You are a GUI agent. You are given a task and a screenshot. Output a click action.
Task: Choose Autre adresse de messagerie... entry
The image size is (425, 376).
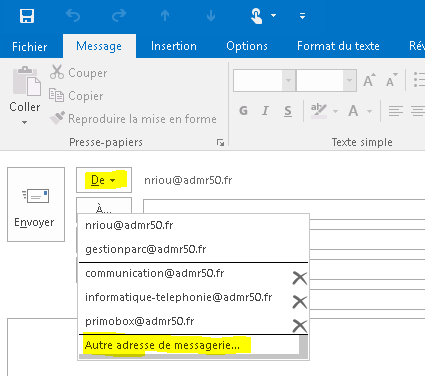[x=162, y=345]
